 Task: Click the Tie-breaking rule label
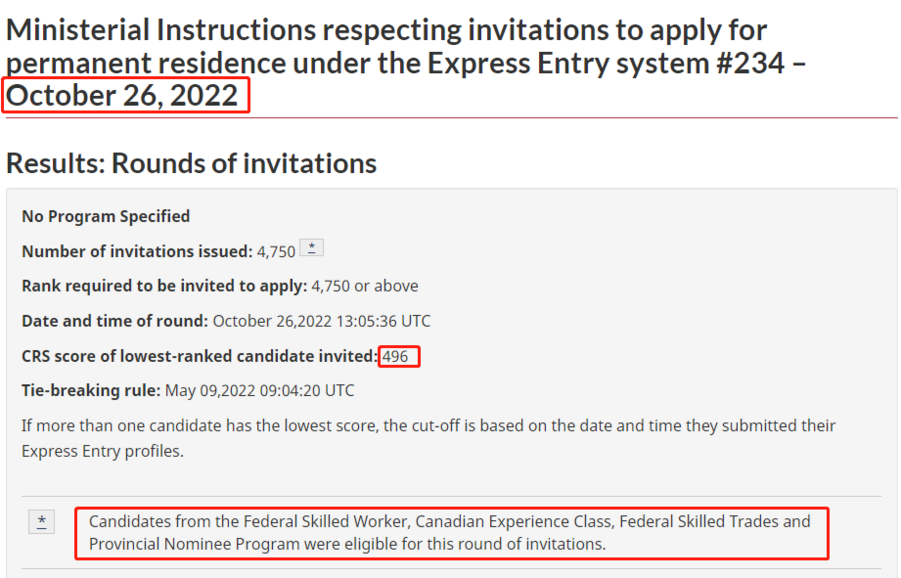tap(91, 391)
